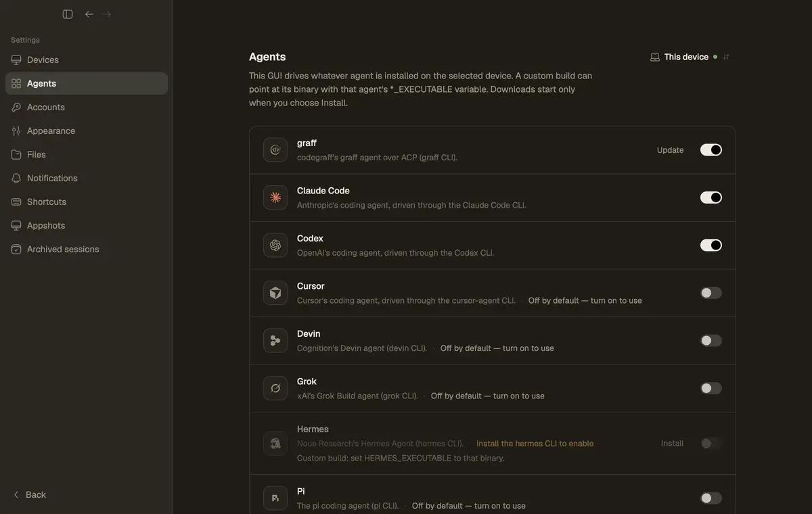This screenshot has height=514, width=812.
Task: Select the Agents settings section
Action: pos(87,83)
